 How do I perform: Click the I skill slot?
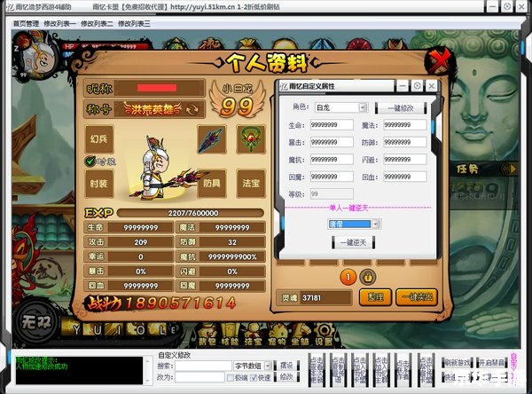click(115, 329)
